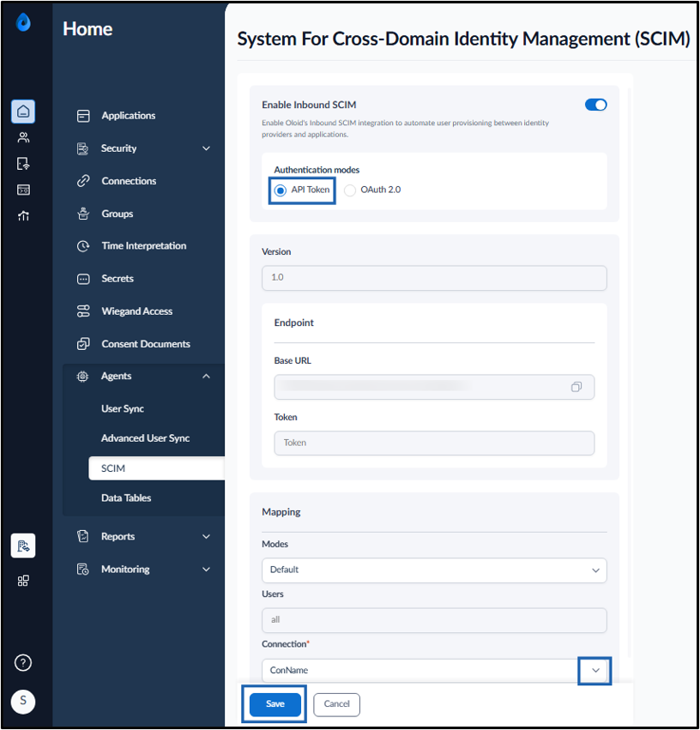700x730 pixels.
Task: Click the Secrets icon in sidebar
Action: point(83,279)
